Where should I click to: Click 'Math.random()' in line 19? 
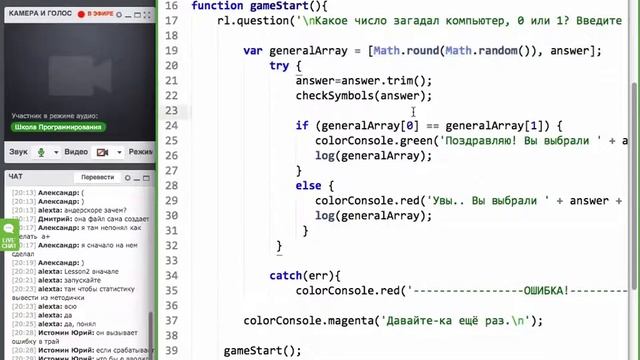coord(488,51)
